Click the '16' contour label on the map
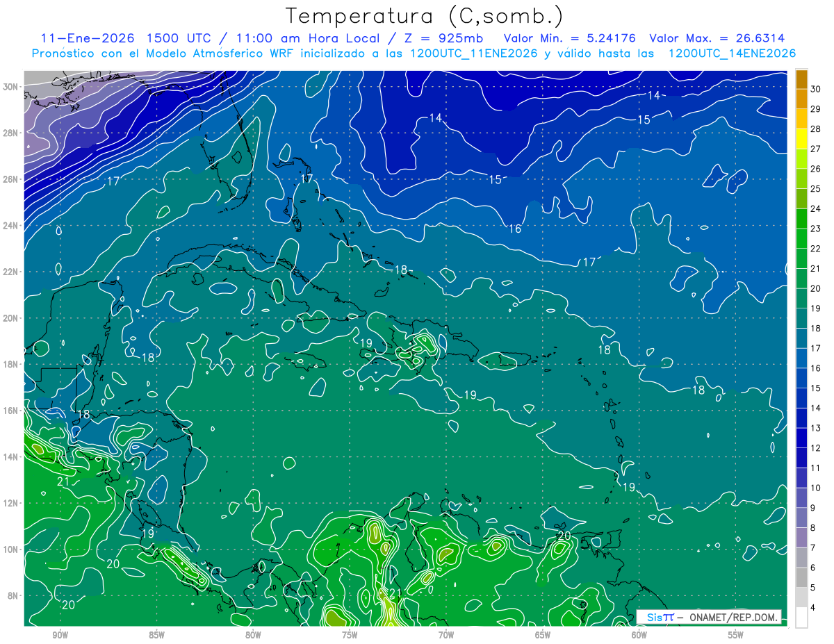This screenshot has width=834, height=644. (x=515, y=229)
